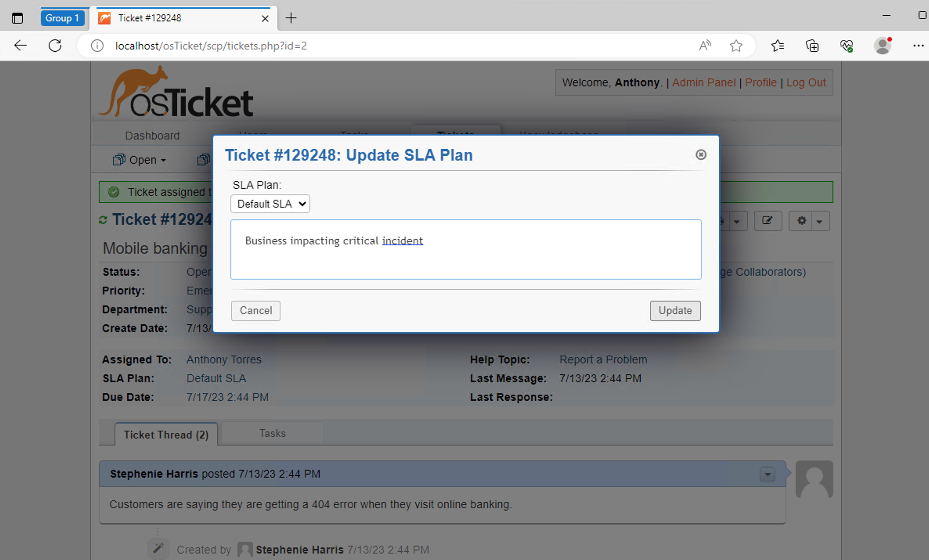The height and width of the screenshot is (560, 929).
Task: Open browser Collections icon
Action: coord(812,46)
